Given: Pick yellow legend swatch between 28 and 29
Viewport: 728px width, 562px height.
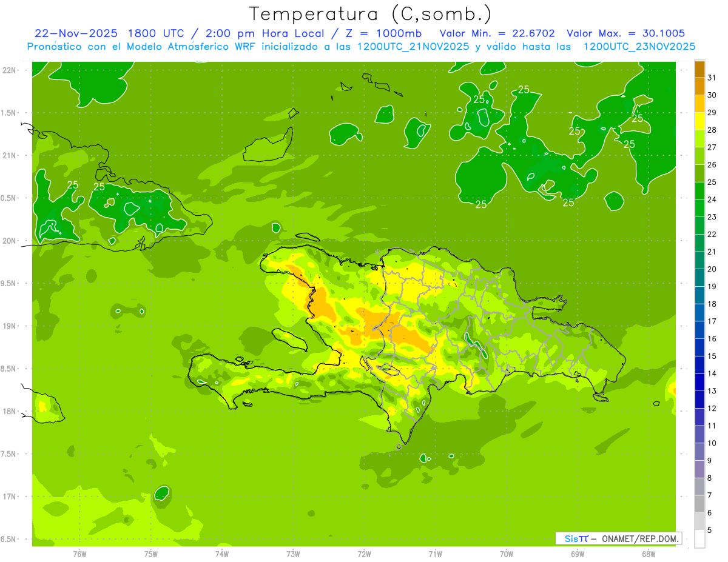Looking at the screenshot, I should tap(699, 121).
